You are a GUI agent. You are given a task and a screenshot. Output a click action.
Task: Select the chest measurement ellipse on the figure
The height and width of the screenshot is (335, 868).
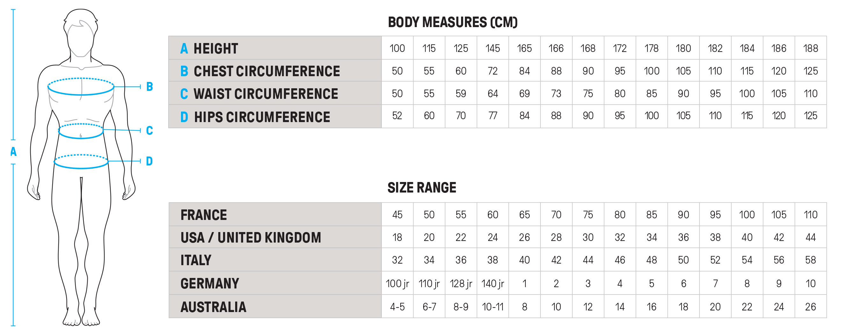(x=81, y=87)
